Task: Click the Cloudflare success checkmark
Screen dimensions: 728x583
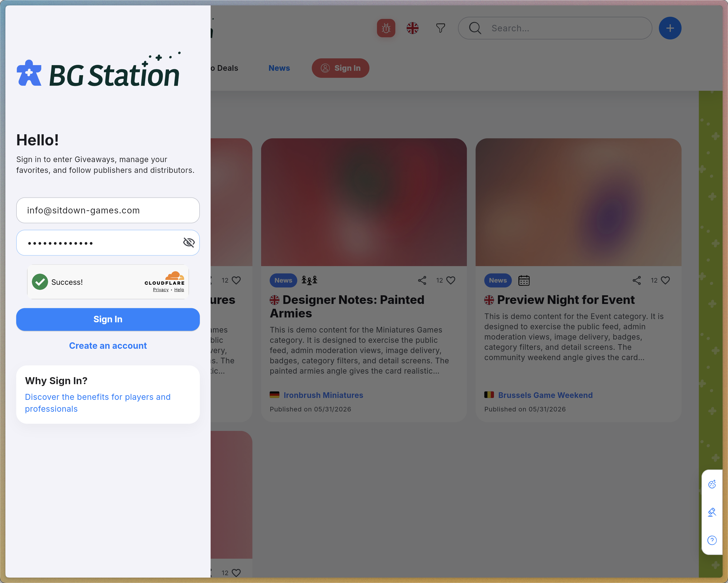Action: click(40, 282)
